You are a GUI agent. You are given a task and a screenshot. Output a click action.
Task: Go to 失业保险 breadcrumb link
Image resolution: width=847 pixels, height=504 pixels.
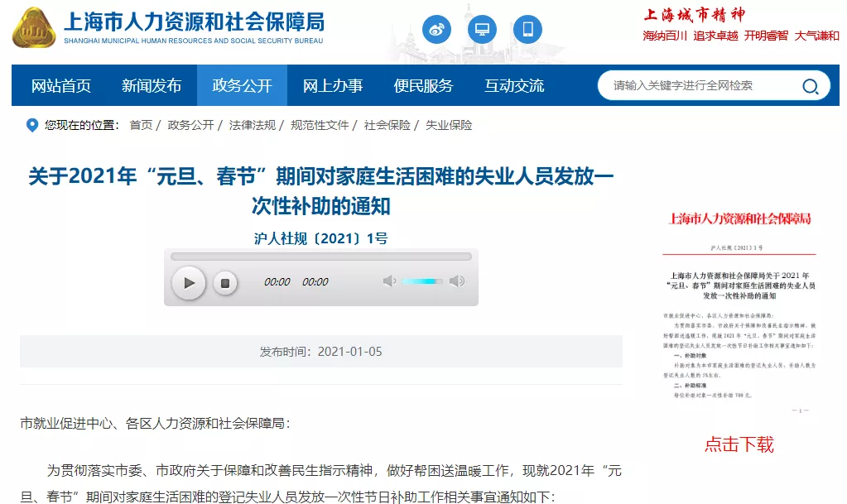pos(449,125)
